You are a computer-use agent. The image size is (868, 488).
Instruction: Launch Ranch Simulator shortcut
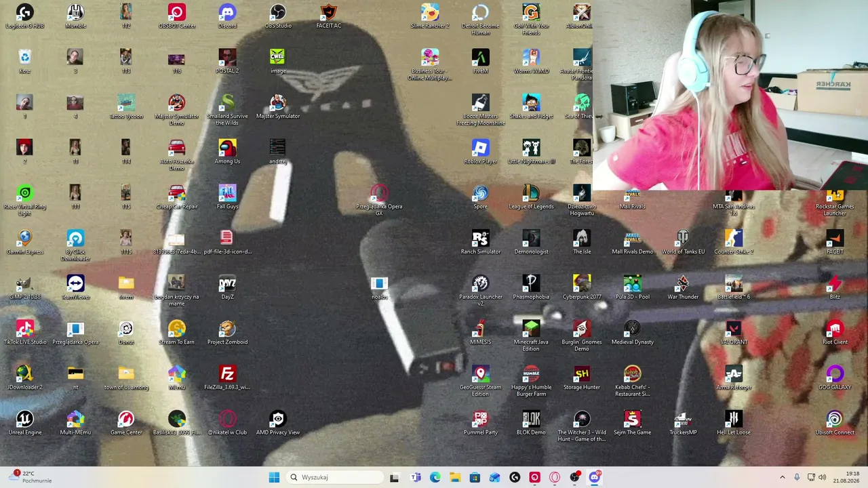click(x=480, y=243)
